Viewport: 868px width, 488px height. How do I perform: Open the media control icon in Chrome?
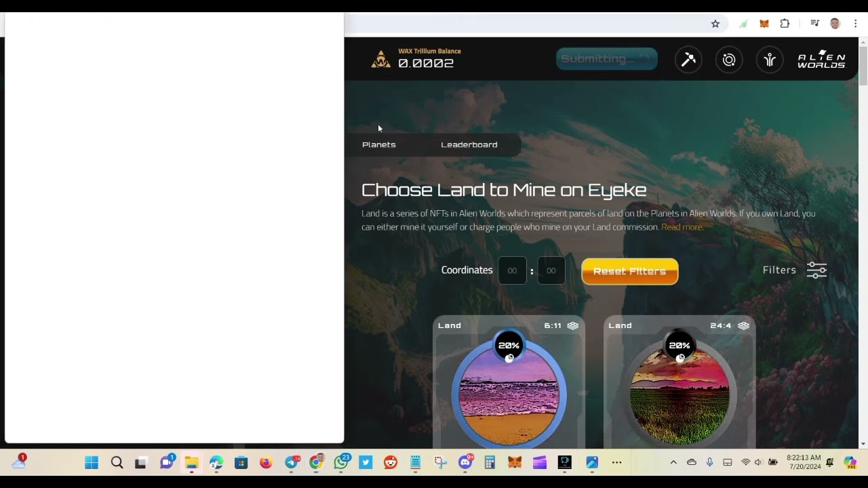[815, 24]
